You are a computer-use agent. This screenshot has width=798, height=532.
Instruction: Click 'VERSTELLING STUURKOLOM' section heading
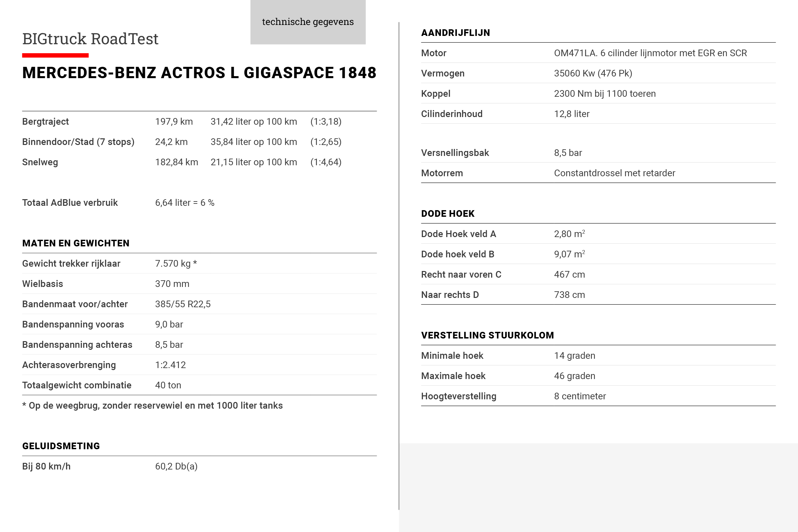click(x=487, y=335)
